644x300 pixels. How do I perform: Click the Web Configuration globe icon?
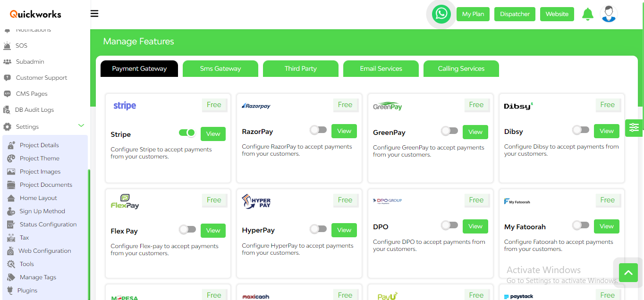(x=11, y=251)
